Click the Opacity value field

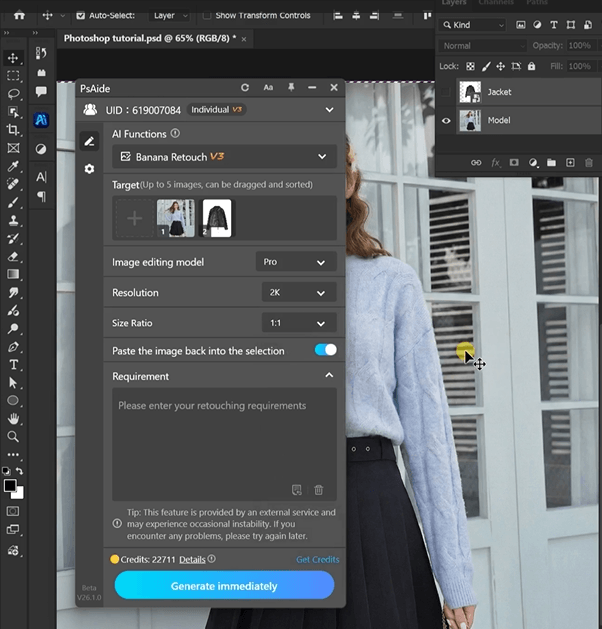point(579,45)
